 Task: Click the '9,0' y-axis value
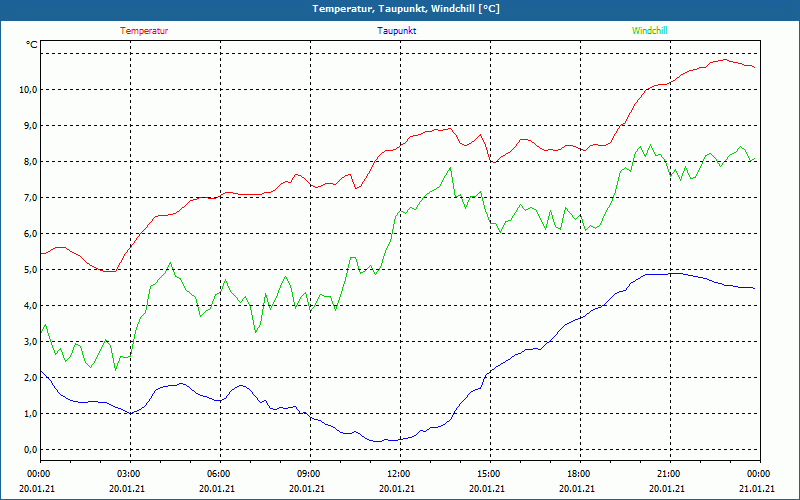30,126
